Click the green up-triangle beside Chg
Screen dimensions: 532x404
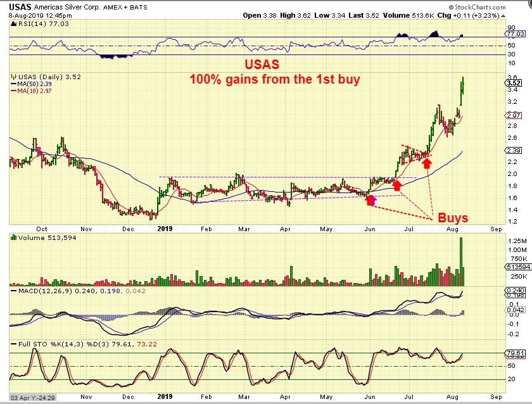503,16
